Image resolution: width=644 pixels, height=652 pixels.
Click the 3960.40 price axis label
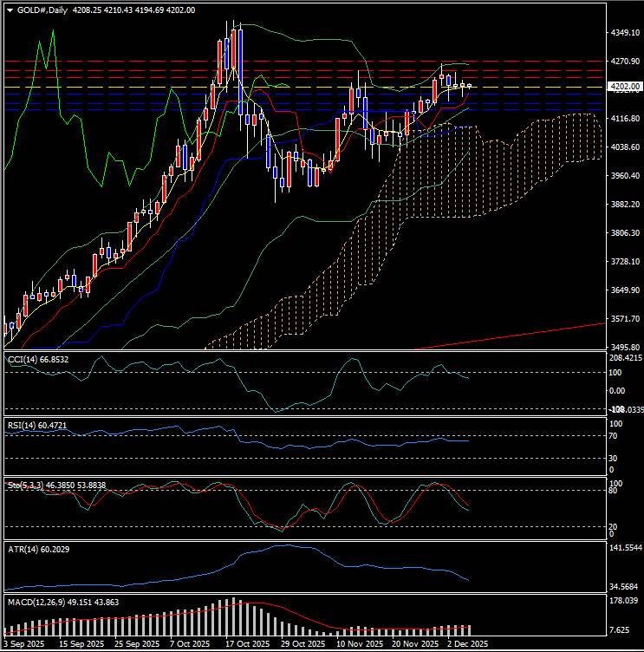(x=624, y=177)
